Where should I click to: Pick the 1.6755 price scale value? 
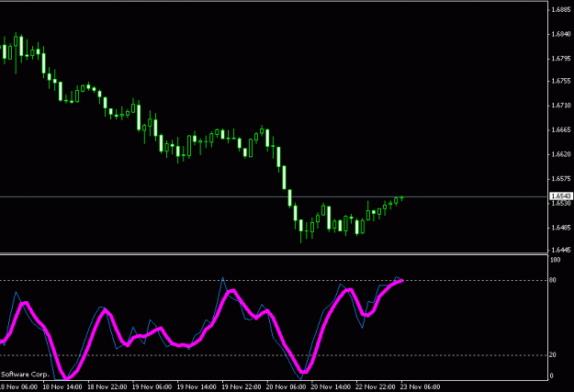click(x=561, y=81)
